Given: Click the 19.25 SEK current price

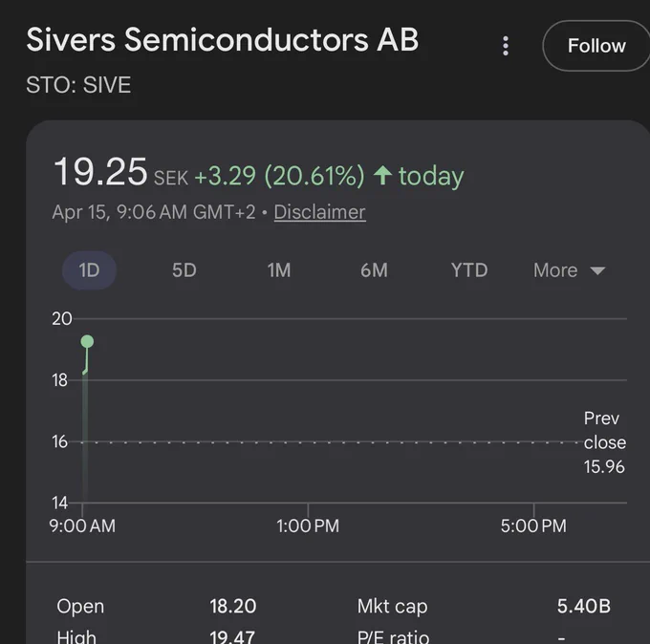Looking at the screenshot, I should (x=121, y=172).
